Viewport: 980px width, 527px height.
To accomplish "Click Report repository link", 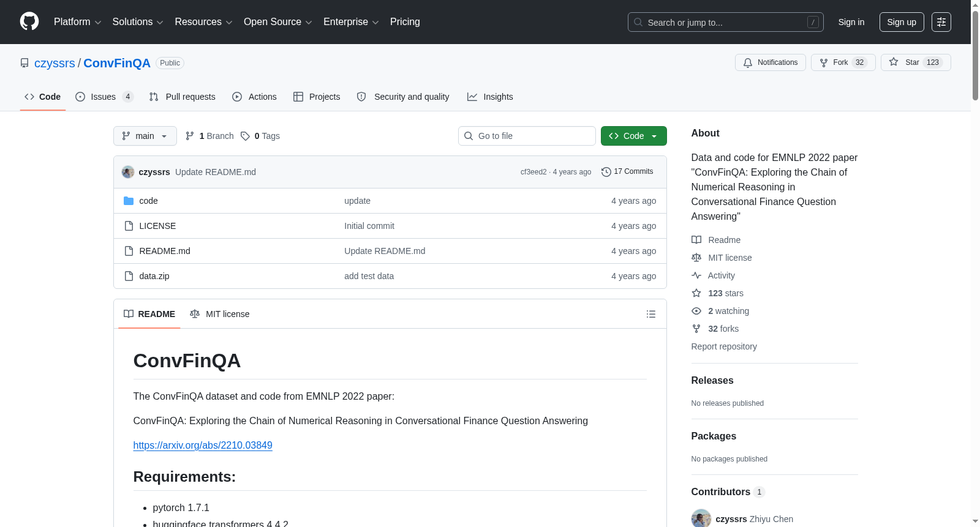I will click(724, 346).
